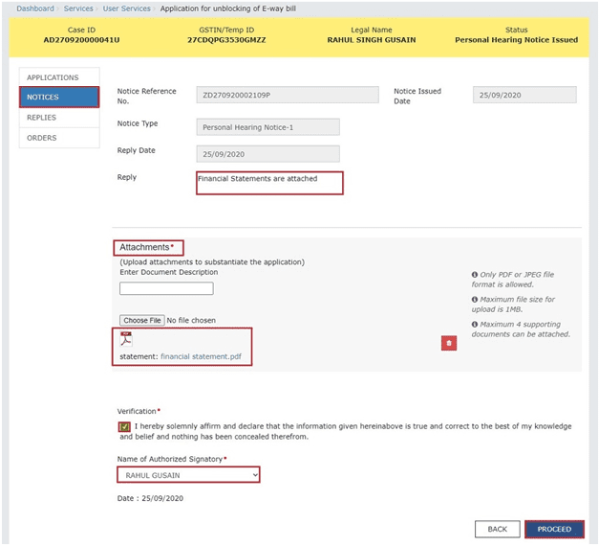Select the NOTICES tab

tap(59, 97)
